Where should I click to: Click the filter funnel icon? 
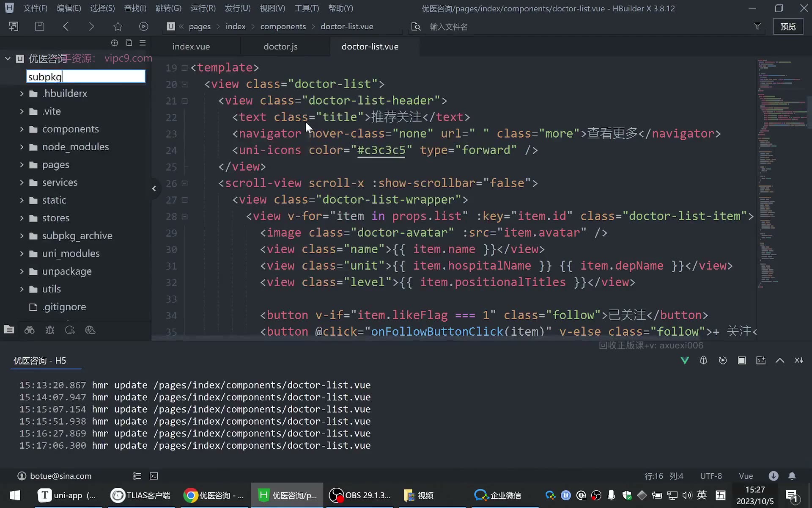point(757,26)
